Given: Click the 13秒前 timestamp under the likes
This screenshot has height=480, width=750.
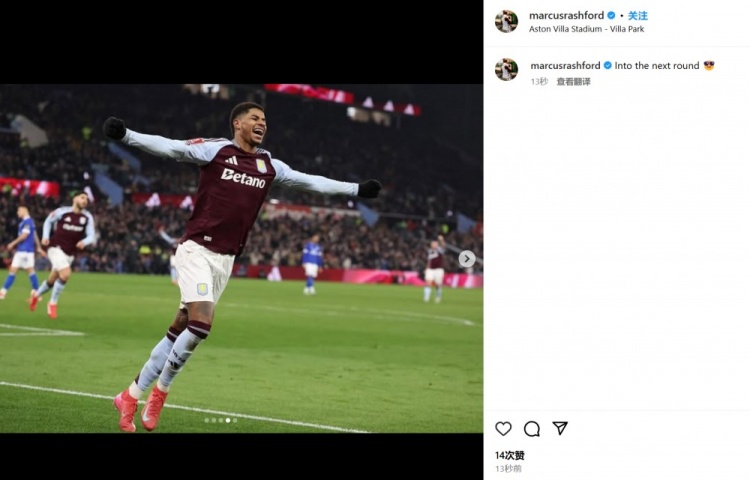Looking at the screenshot, I should point(508,468).
